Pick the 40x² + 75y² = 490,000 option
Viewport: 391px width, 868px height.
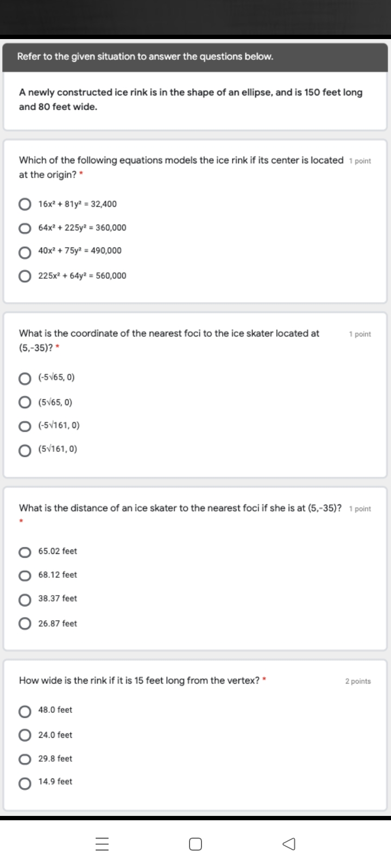[25, 252]
